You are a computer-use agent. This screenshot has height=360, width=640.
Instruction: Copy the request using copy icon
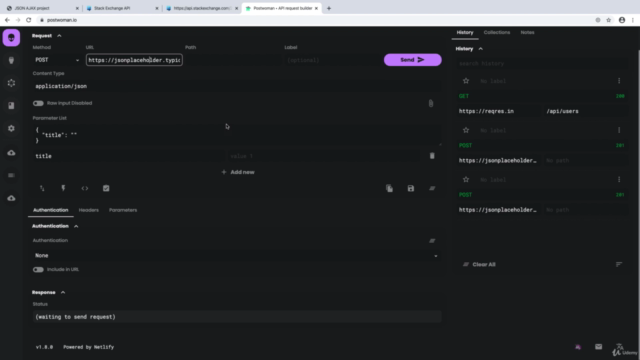click(389, 188)
